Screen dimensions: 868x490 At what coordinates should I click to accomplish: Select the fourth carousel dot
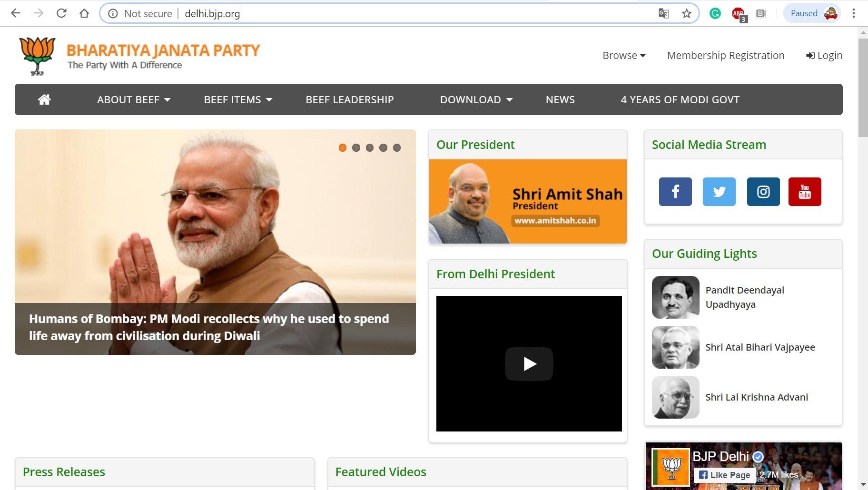[x=383, y=147]
